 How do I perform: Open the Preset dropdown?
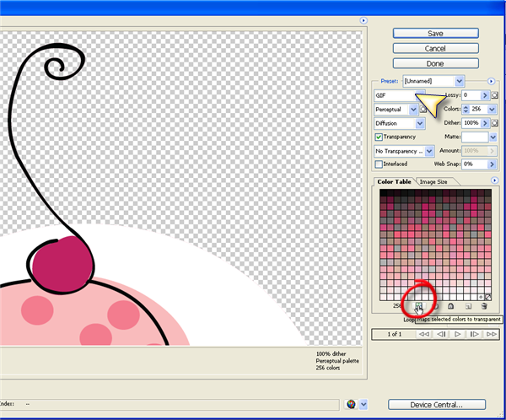(459, 81)
